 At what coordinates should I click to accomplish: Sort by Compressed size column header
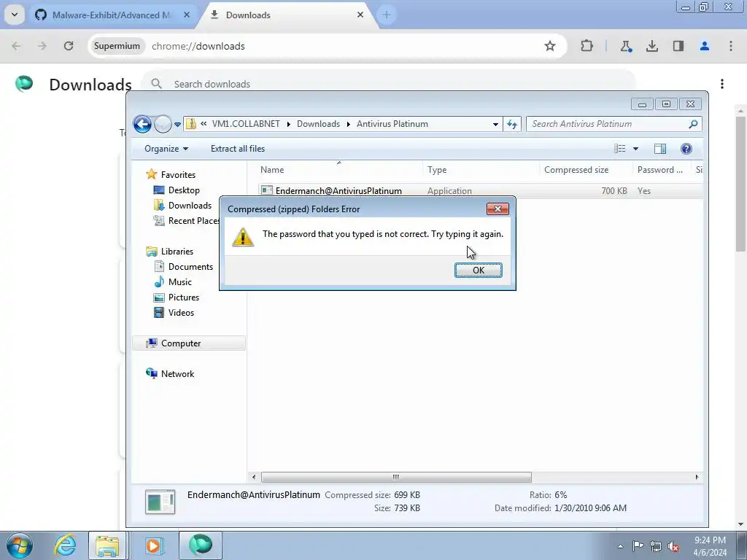coord(586,169)
